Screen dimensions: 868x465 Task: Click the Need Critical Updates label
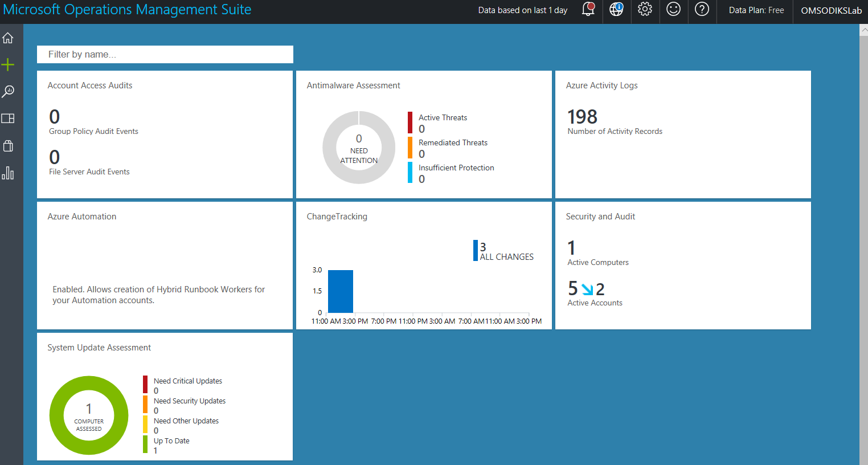[x=188, y=381]
